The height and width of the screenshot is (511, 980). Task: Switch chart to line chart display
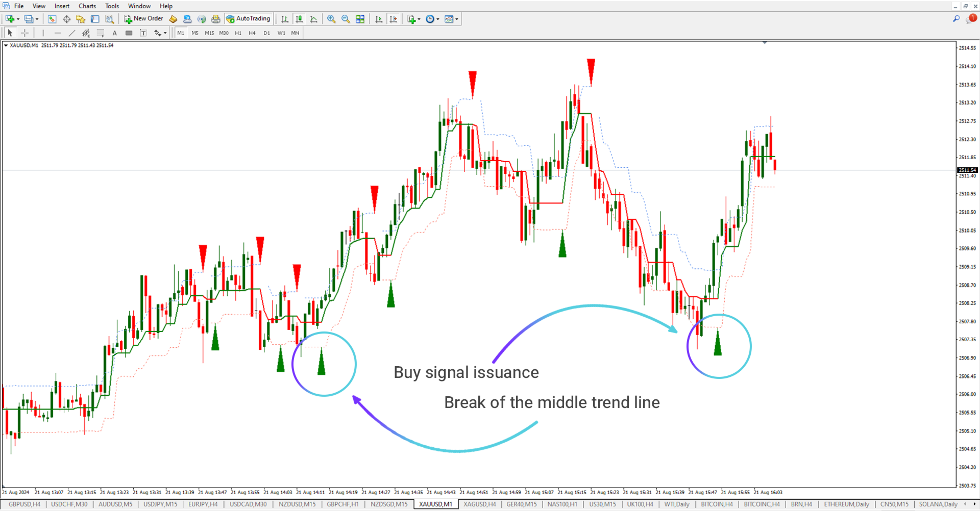tap(313, 19)
